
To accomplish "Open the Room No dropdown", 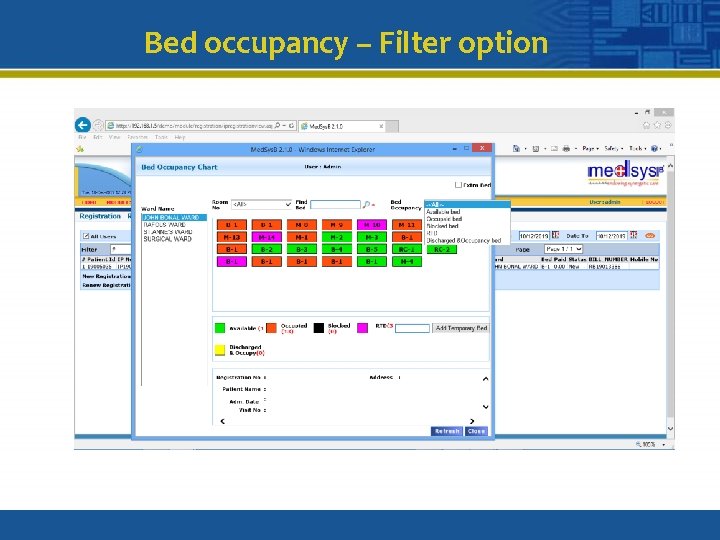I will coord(261,204).
